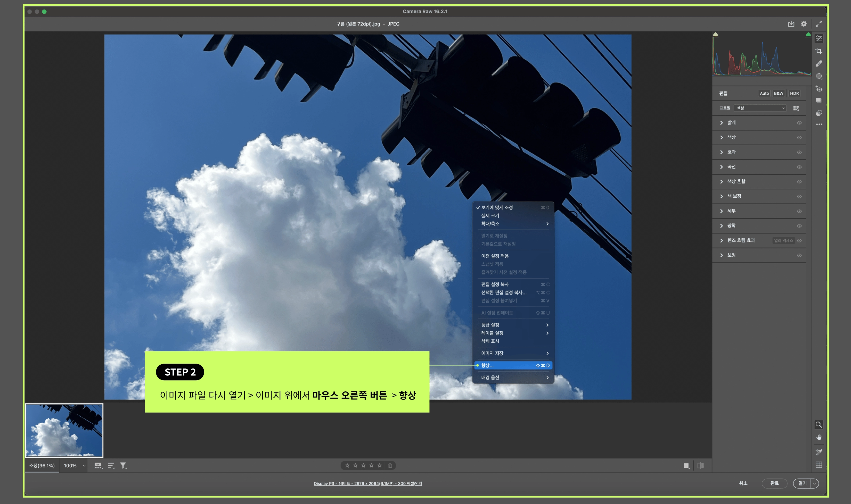
Task: Click the save image download icon
Action: 791,24
